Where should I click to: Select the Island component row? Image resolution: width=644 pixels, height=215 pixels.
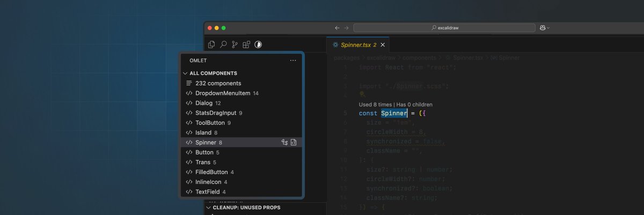(x=241, y=133)
